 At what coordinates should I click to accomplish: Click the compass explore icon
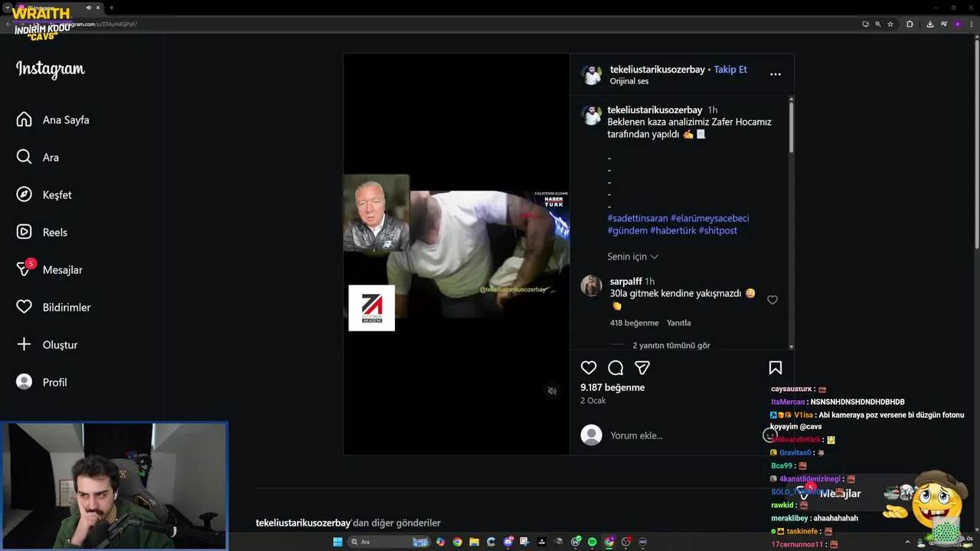pos(24,194)
